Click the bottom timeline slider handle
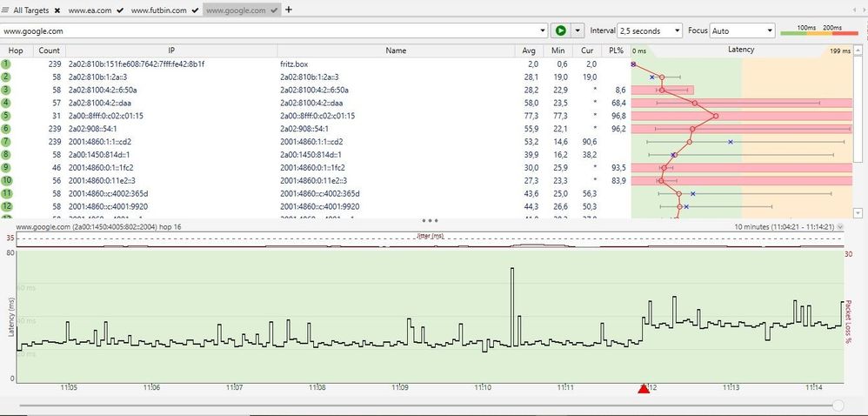868x416 pixels. pos(838,406)
